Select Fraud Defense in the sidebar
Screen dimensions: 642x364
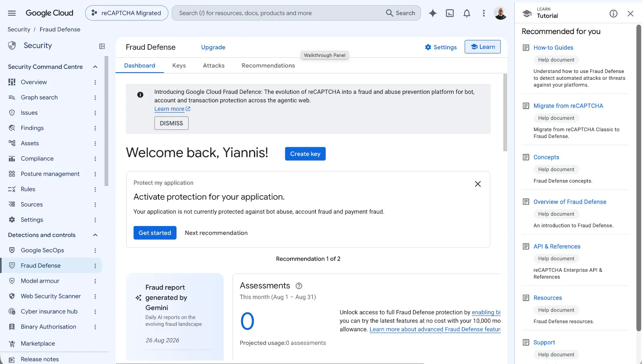click(x=51, y=266)
